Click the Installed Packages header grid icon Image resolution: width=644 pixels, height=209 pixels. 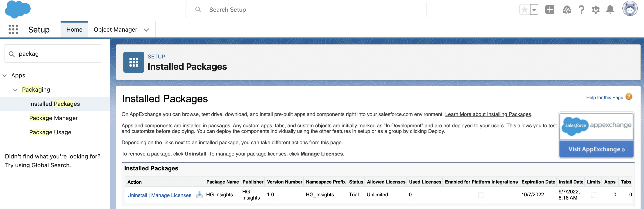pyautogui.click(x=134, y=62)
